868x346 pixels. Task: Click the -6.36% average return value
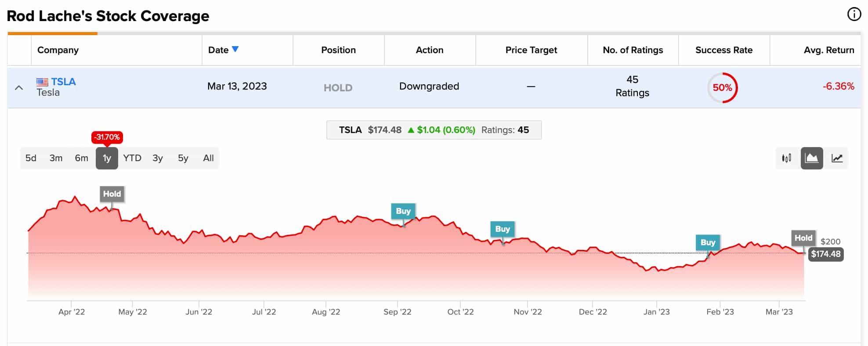coord(839,86)
